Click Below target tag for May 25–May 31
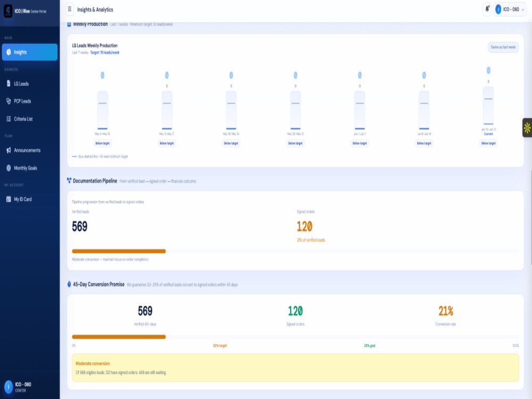Image resolution: width=532 pixels, height=399 pixels. (x=295, y=143)
